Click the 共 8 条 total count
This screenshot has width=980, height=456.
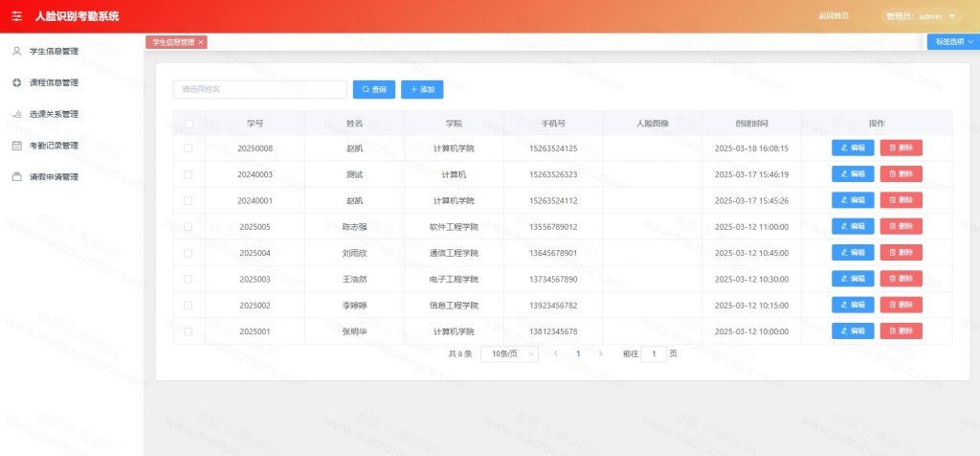460,354
